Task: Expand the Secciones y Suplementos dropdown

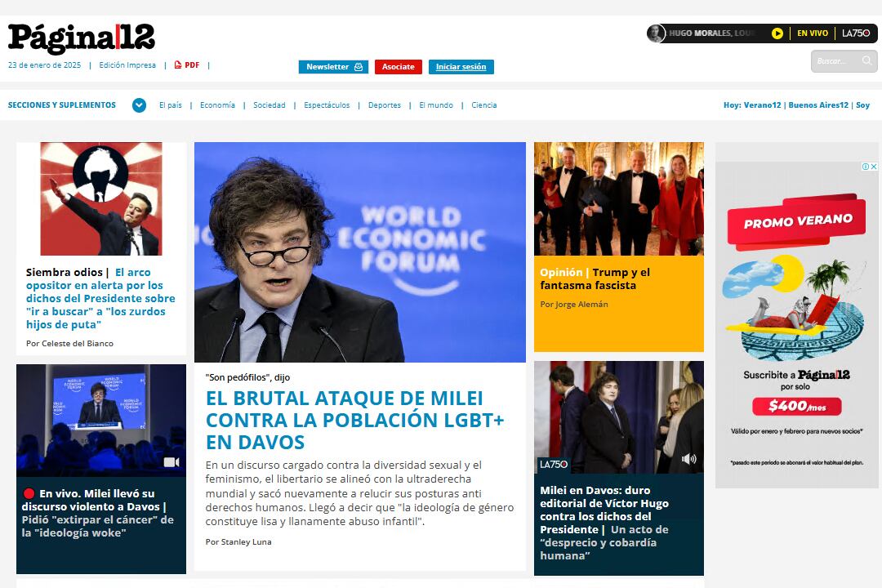Action: (x=139, y=105)
